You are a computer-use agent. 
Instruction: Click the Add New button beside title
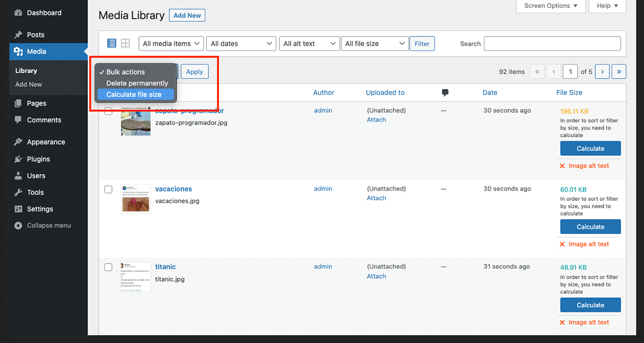[x=187, y=15]
